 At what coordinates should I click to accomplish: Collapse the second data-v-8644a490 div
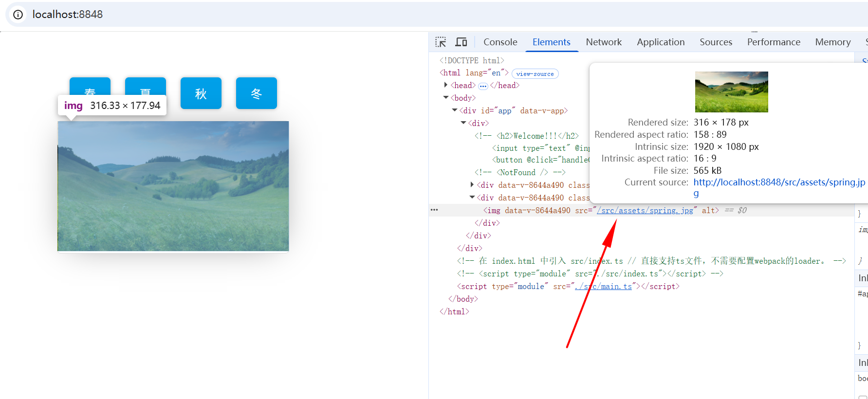(x=472, y=198)
